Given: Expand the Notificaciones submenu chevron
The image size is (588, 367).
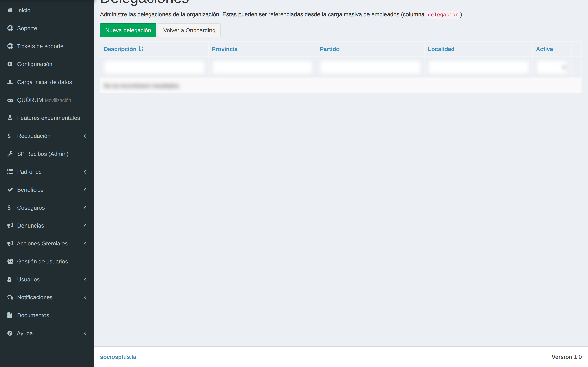Looking at the screenshot, I should (85, 297).
